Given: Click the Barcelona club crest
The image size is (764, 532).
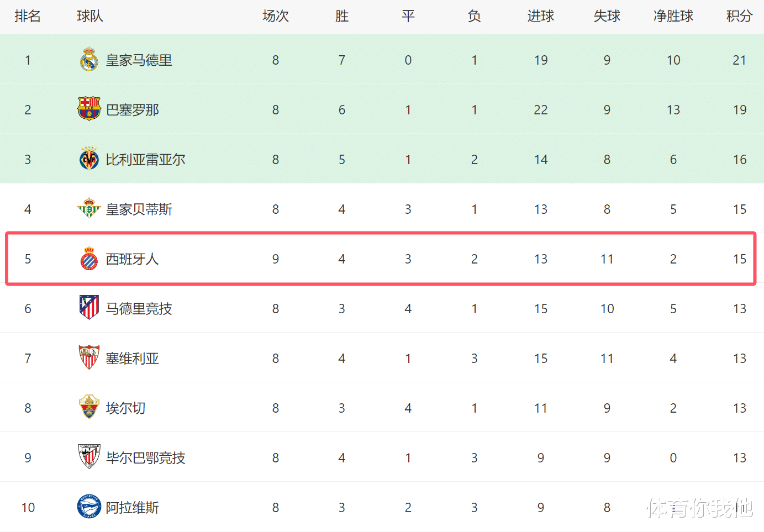Looking at the screenshot, I should tap(89, 109).
